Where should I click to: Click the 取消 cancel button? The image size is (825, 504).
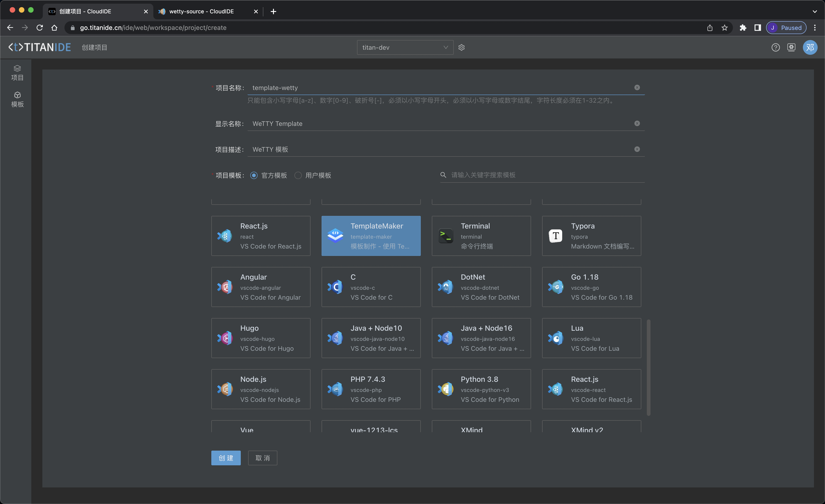[x=262, y=458]
